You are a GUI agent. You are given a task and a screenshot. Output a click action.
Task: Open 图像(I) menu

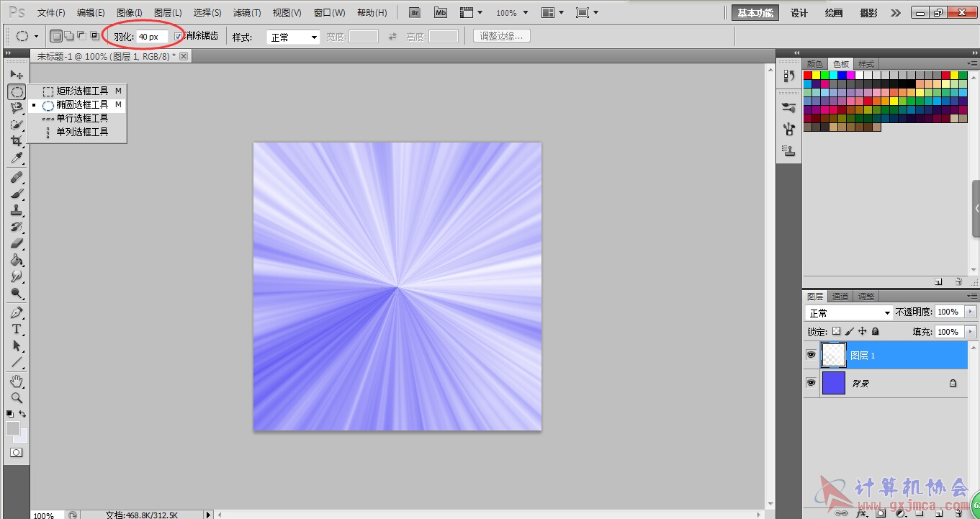coord(130,13)
